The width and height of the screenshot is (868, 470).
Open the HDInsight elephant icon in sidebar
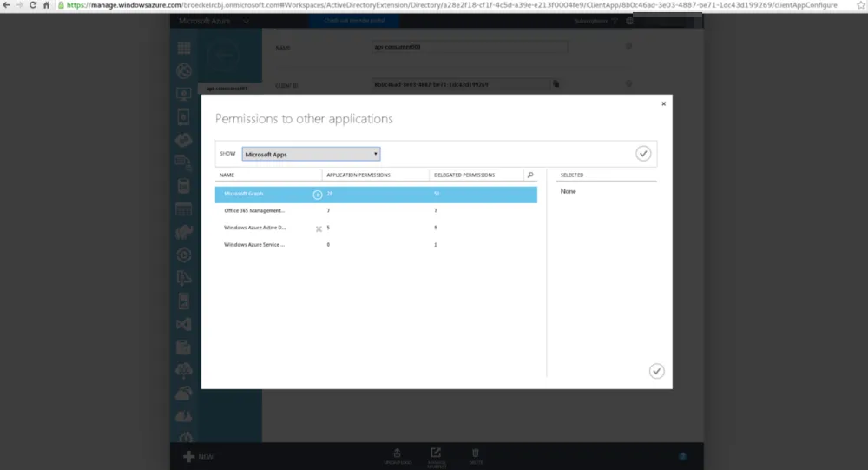(184, 232)
